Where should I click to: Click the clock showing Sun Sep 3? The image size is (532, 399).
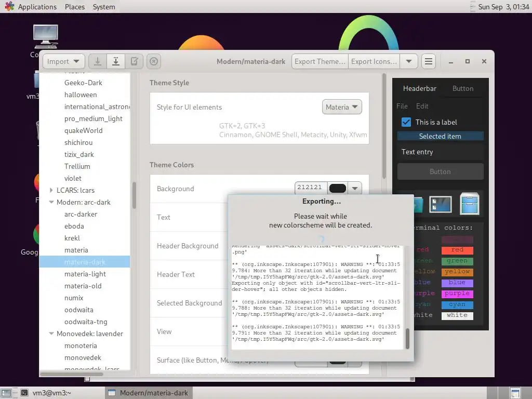pos(503,7)
